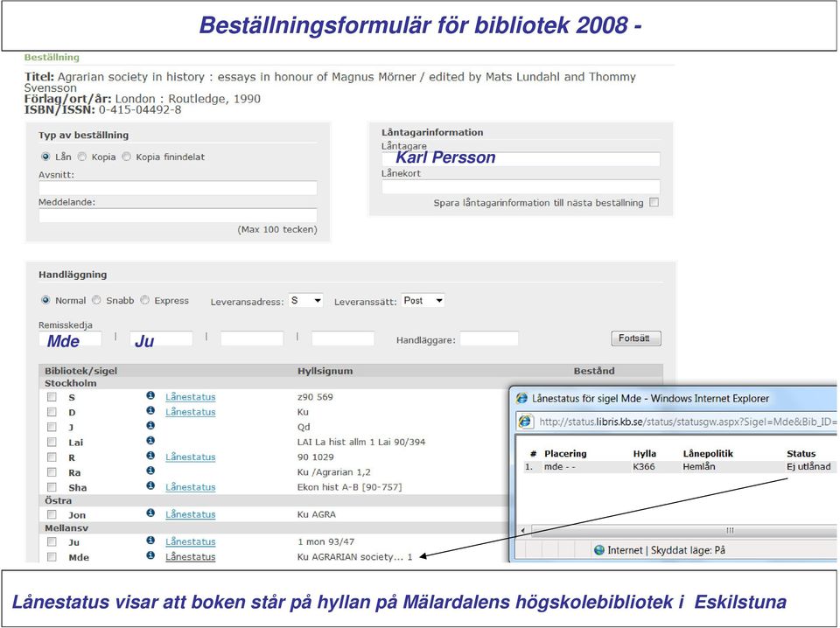Tick the checkbox for library Lai

52,442
